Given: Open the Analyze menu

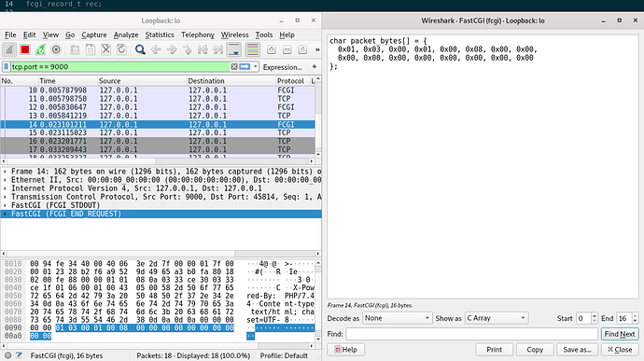Looking at the screenshot, I should tap(126, 35).
